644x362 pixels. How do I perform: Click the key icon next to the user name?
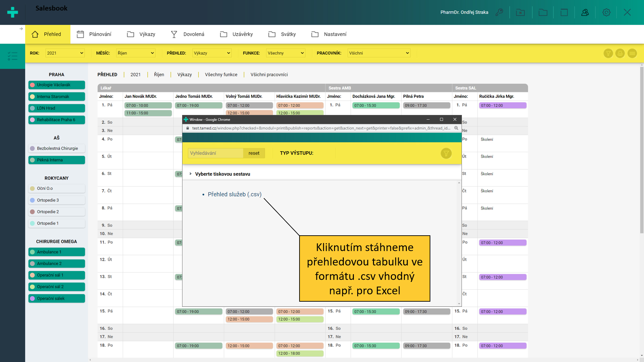(x=499, y=12)
